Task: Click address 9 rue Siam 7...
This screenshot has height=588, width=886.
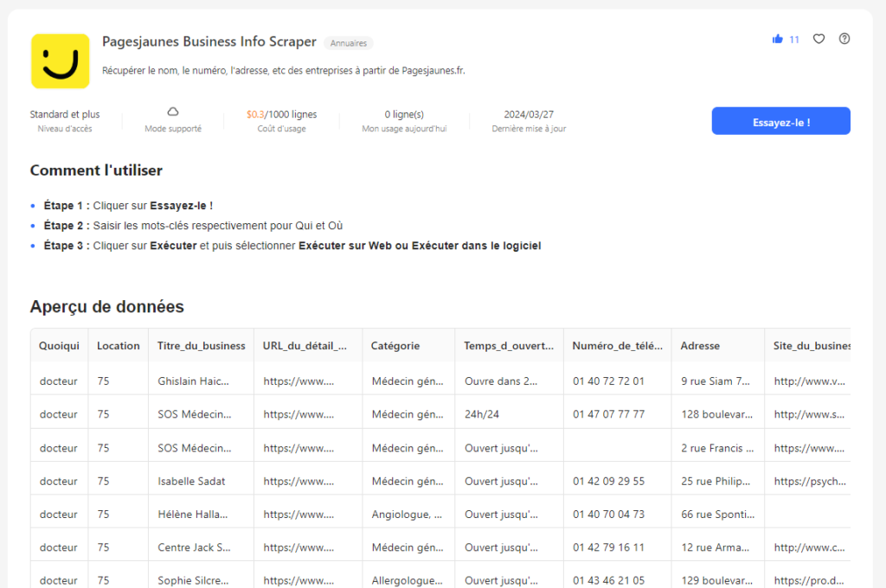Action: click(x=716, y=381)
